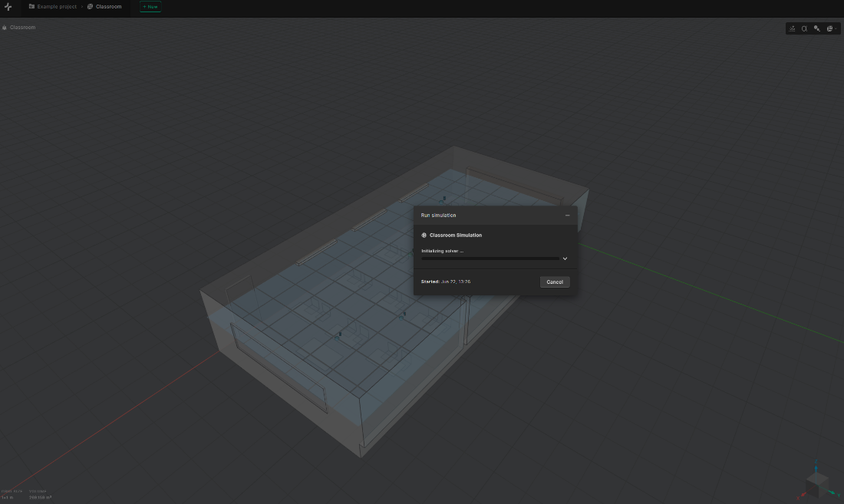
Task: Select the Classroom breadcrumb in the top bar
Action: pos(109,6)
